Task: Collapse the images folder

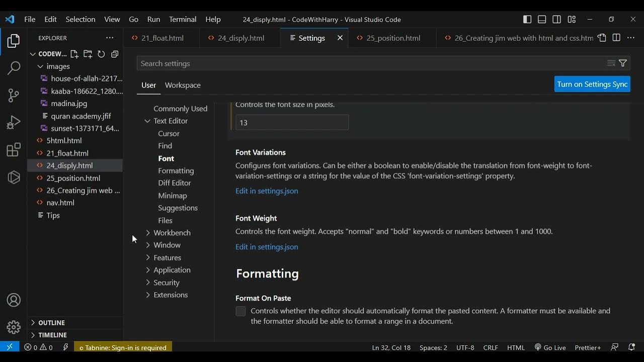Action: 75,66
